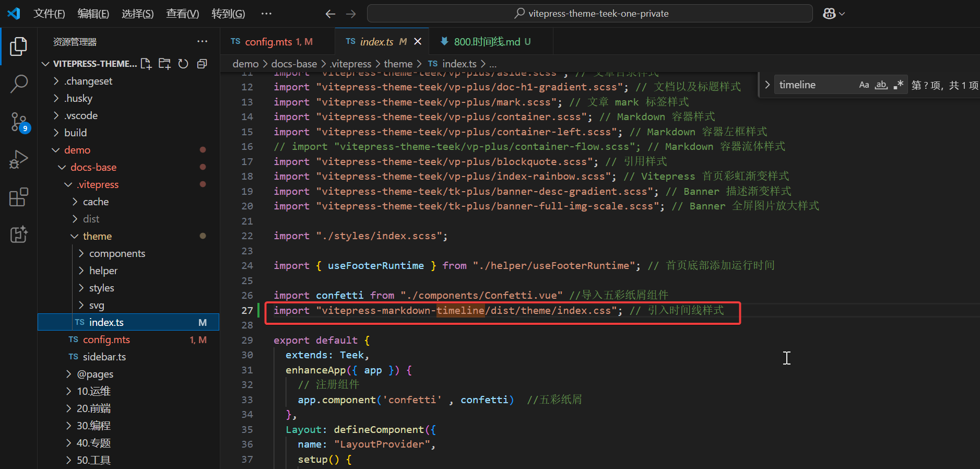
Task: Expand the replace field in find widget
Action: coord(767,85)
